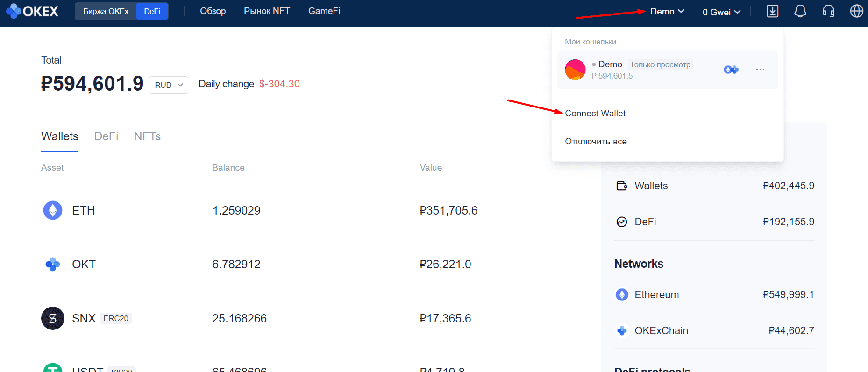The width and height of the screenshot is (868, 372).
Task: Click the SNX asset name
Action: click(84, 318)
